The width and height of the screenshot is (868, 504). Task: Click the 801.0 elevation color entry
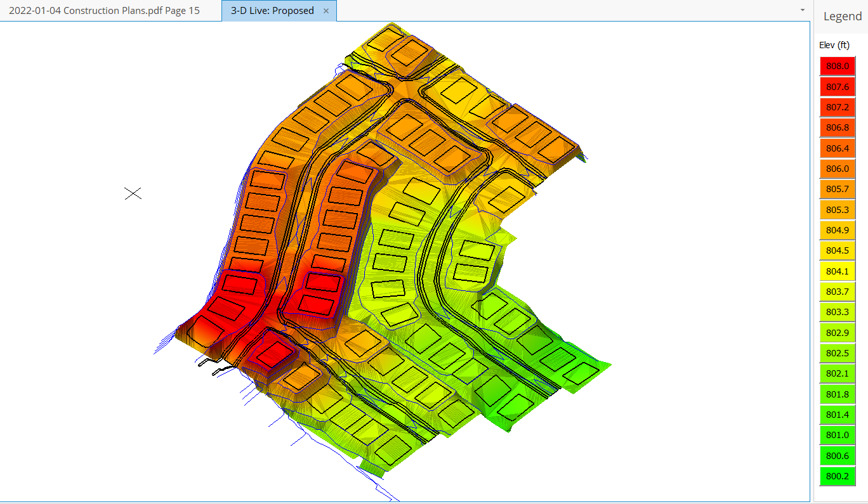pyautogui.click(x=838, y=435)
